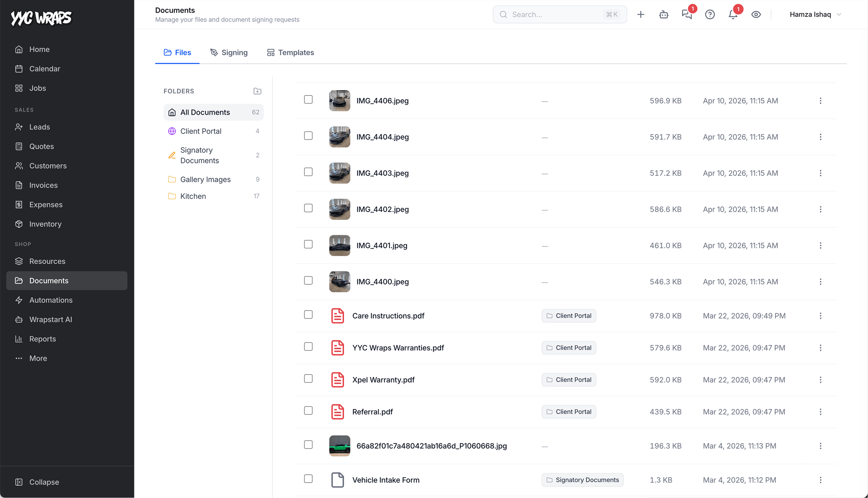Open Jobs in the sidebar

point(67,88)
